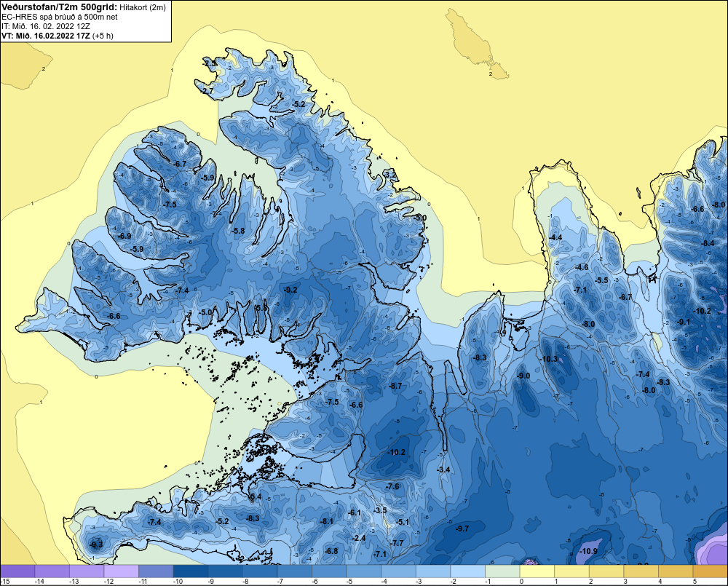Select the legend color between -1 and 0

[503, 571]
